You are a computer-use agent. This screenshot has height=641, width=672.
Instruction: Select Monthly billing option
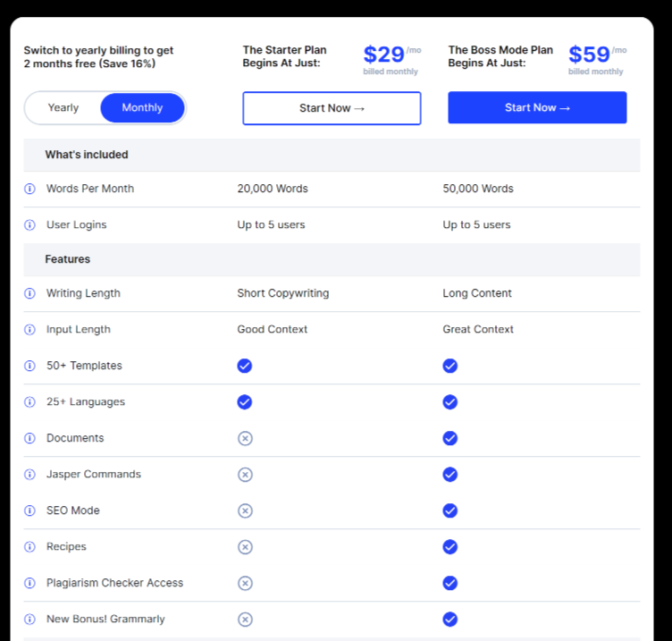pyautogui.click(x=142, y=107)
